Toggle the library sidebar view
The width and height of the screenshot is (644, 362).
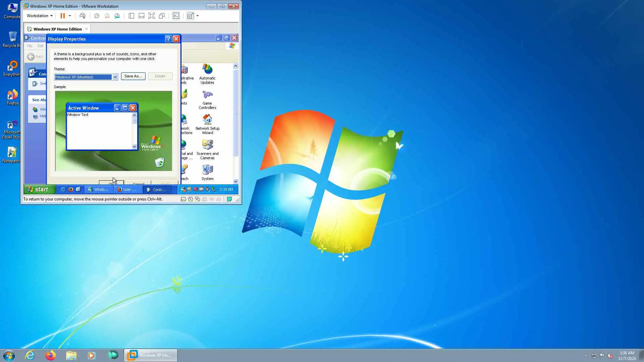tap(131, 16)
